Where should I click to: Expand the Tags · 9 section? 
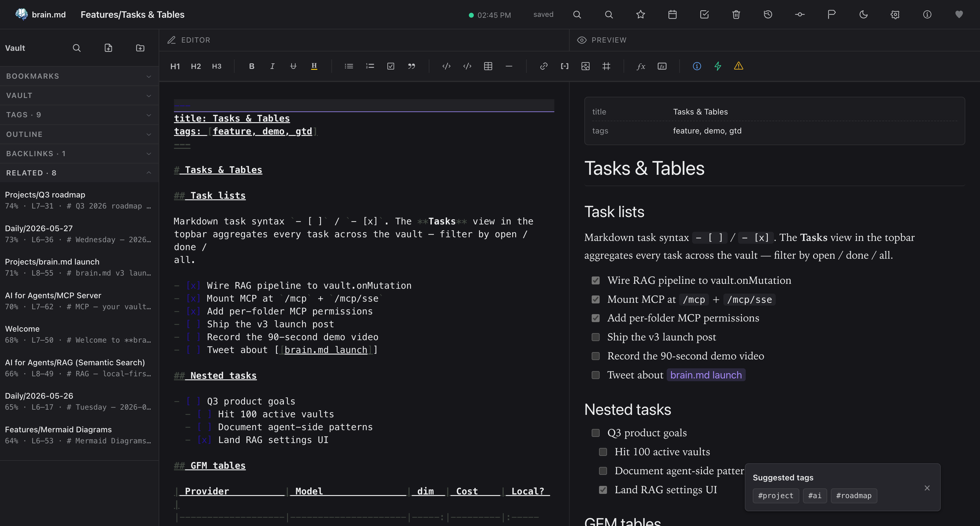click(79, 115)
